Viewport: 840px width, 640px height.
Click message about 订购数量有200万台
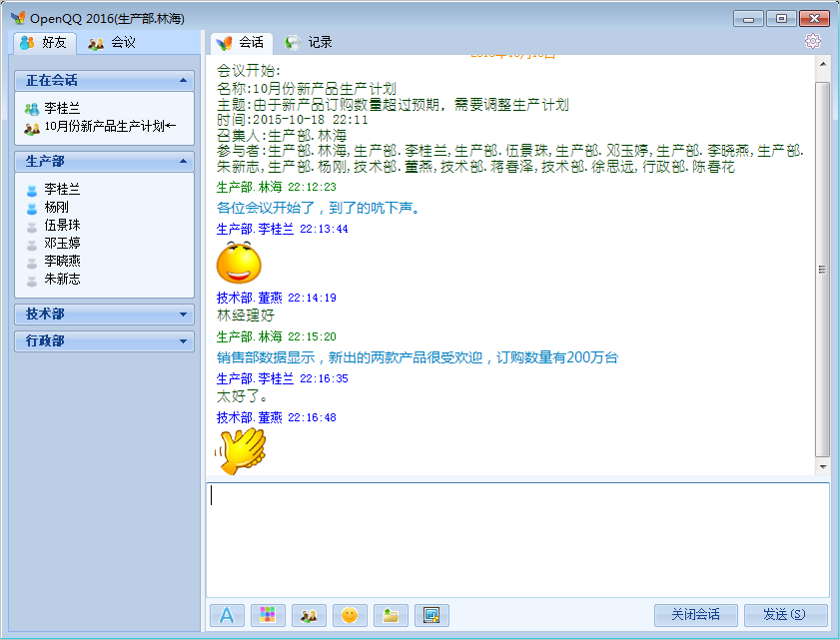[418, 357]
